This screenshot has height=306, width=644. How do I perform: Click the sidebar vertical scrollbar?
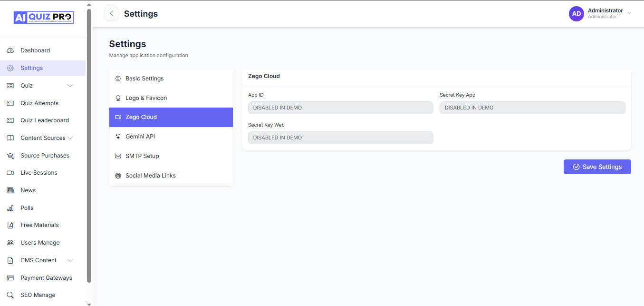pos(89,146)
